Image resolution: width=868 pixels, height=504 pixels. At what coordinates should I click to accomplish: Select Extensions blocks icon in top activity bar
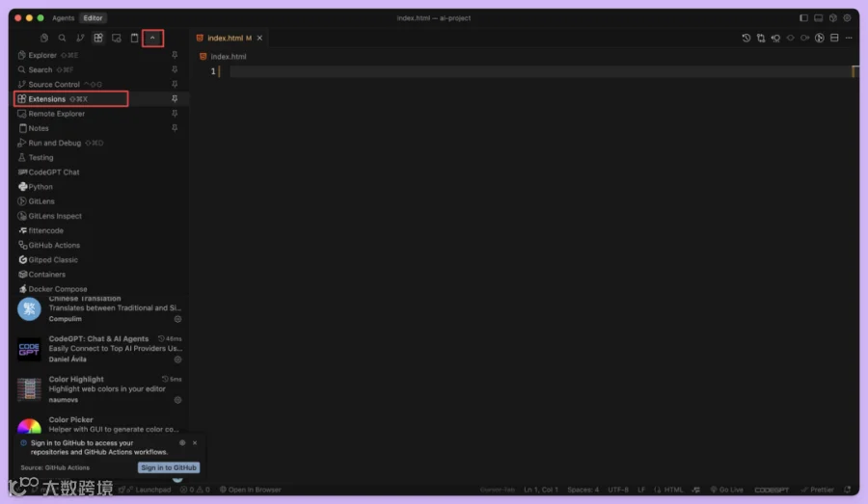[98, 39]
